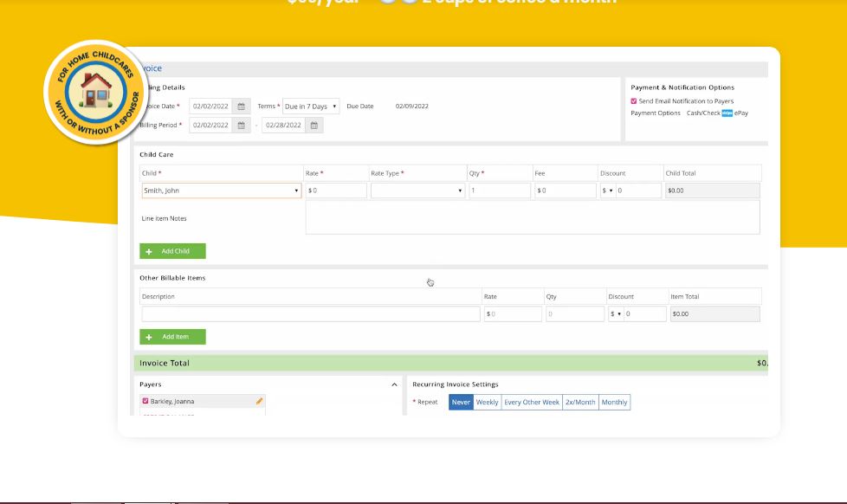
Task: Click into the Line Item Notes text area
Action: coord(532,217)
